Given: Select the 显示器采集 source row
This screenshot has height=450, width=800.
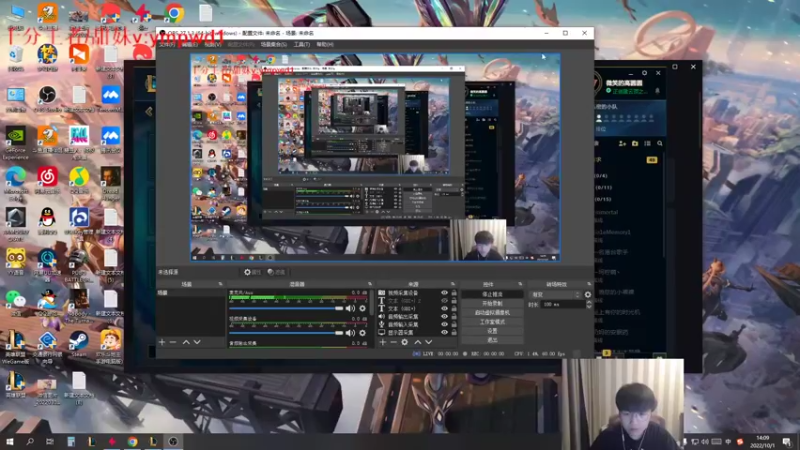Looking at the screenshot, I should [x=417, y=332].
